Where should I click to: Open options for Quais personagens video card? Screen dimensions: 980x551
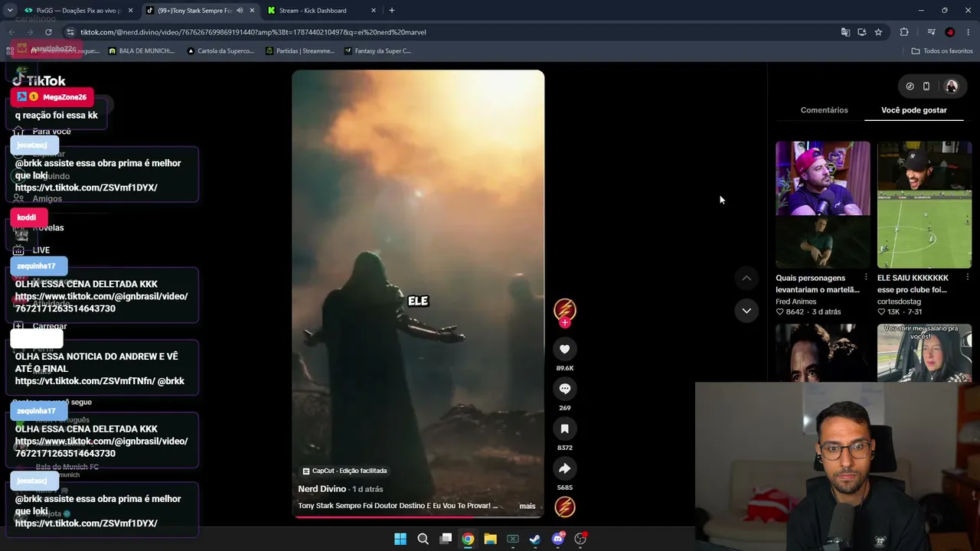point(866,277)
